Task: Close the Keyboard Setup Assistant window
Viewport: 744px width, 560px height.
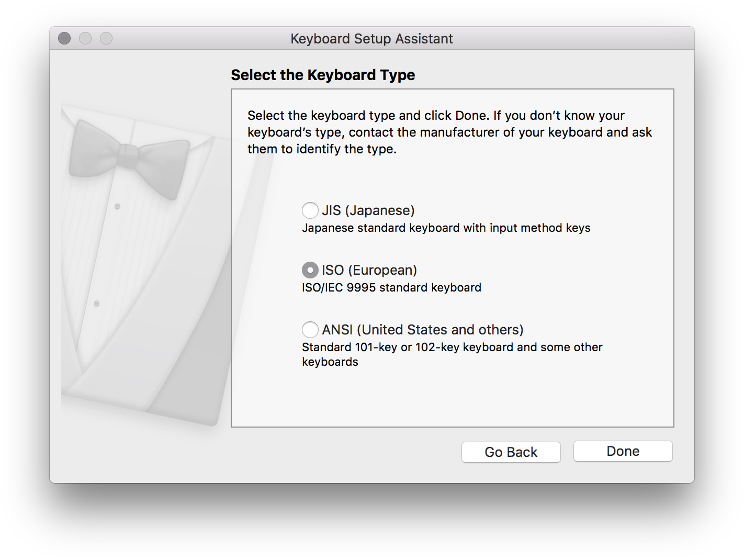Action: point(64,39)
